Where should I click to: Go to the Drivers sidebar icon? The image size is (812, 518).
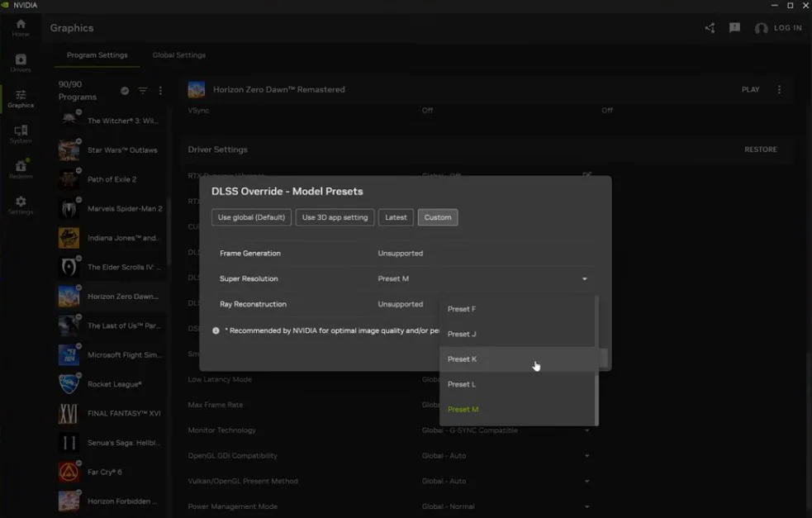click(x=21, y=63)
